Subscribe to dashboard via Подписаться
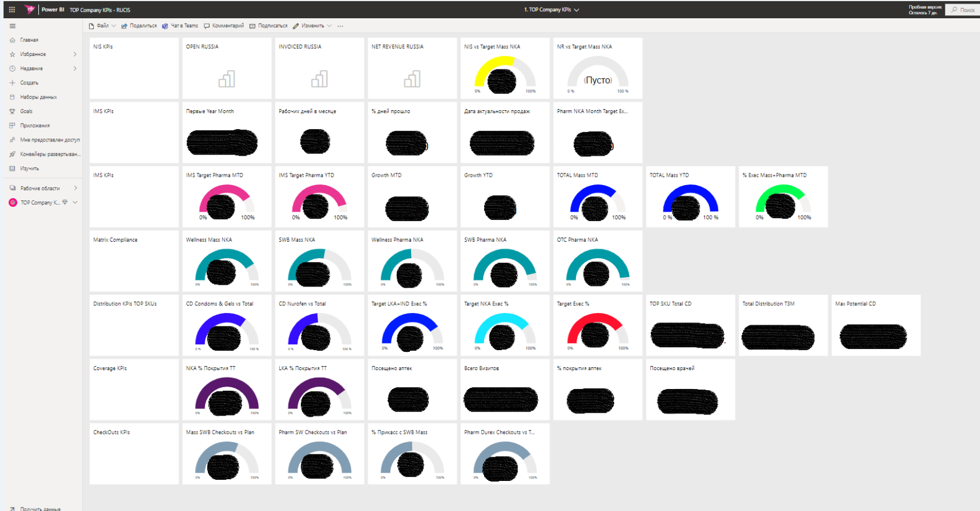Screen dimensions: 980x511 [269, 26]
